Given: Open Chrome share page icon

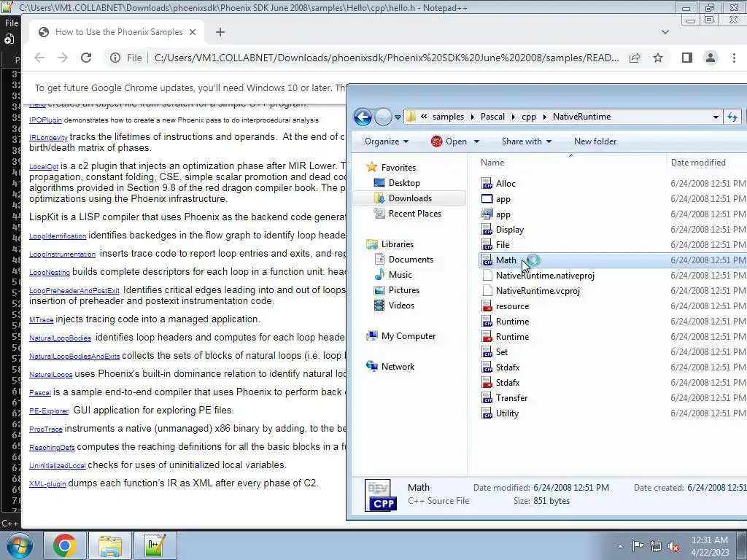Looking at the screenshot, I should click(635, 58).
